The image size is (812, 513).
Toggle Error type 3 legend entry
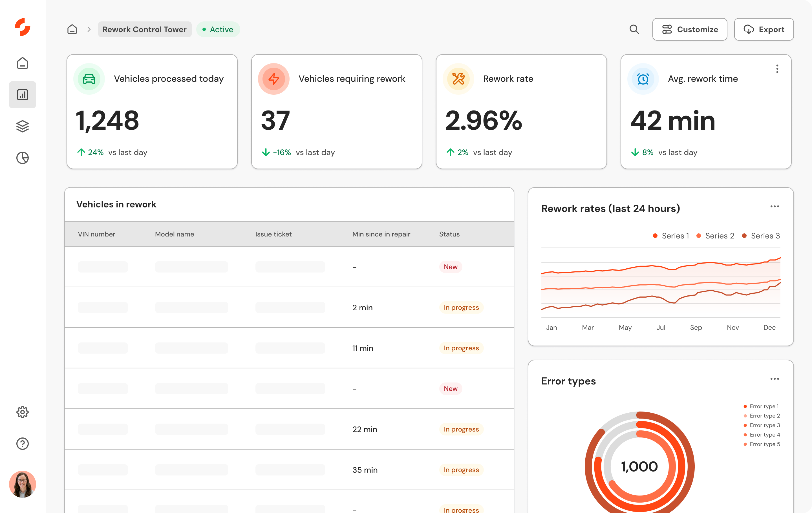click(762, 425)
